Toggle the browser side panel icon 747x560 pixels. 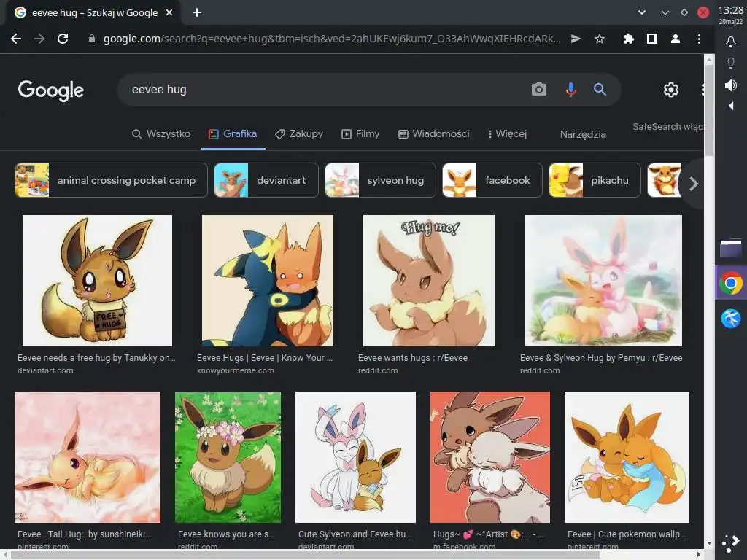pyautogui.click(x=651, y=39)
